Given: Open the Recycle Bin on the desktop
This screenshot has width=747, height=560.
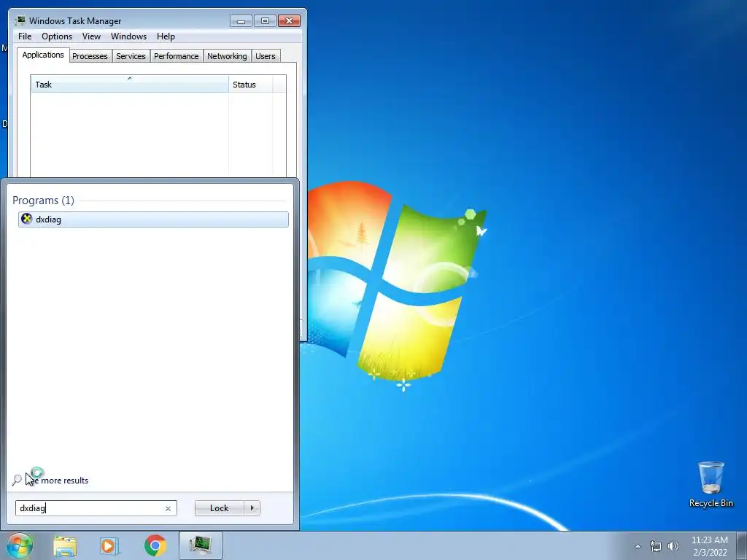Looking at the screenshot, I should (711, 484).
